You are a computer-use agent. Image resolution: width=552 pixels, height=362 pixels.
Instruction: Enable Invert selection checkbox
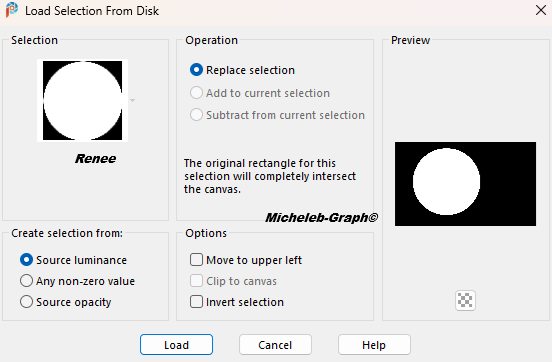coord(196,302)
